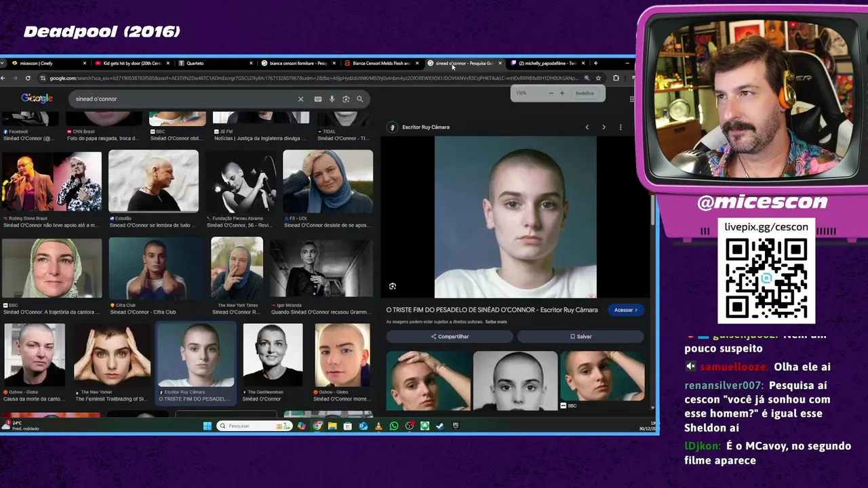This screenshot has width=868, height=488.
Task: Open more options menu in preview panel
Action: 620,127
